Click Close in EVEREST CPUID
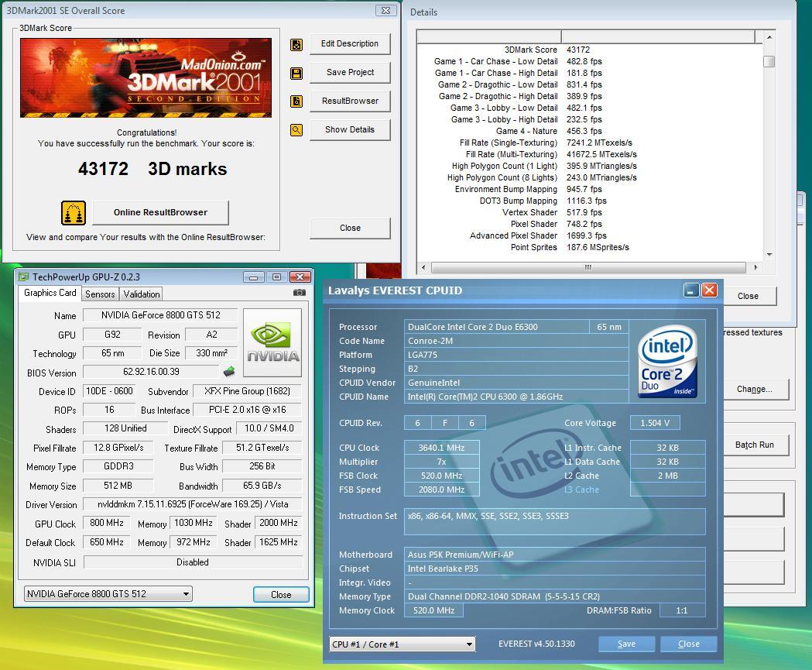Image resolution: width=812 pixels, height=670 pixels. tap(689, 644)
